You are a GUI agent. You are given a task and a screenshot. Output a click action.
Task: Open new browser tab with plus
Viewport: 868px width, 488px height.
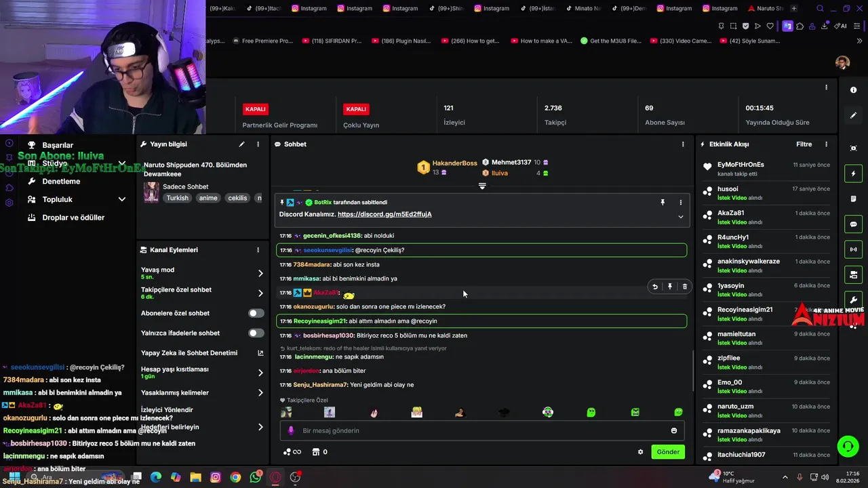point(794,8)
